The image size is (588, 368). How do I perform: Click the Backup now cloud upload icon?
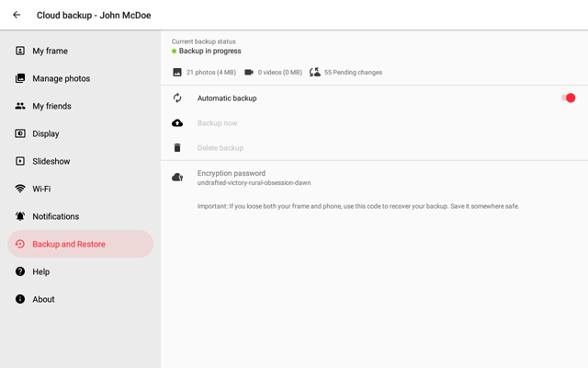177,122
